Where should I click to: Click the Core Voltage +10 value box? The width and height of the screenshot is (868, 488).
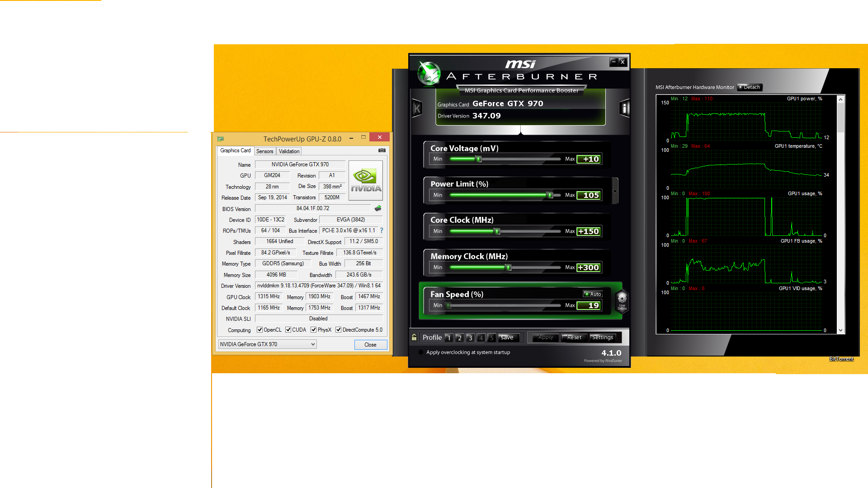pyautogui.click(x=589, y=159)
